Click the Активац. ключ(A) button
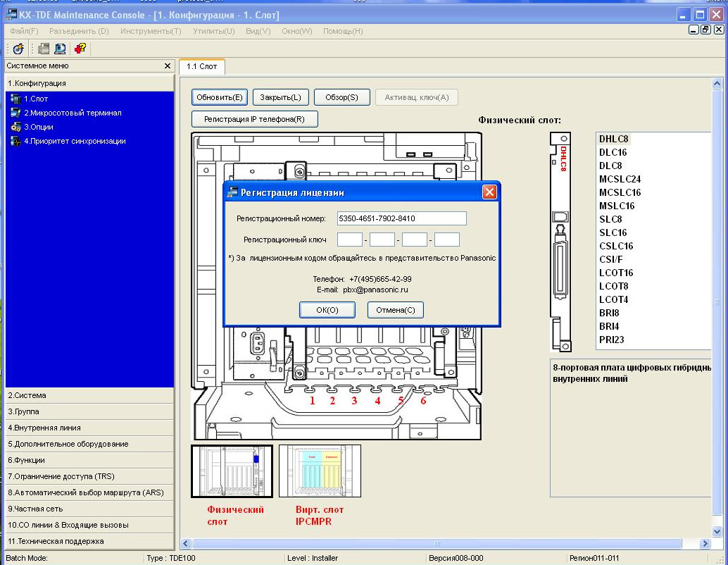This screenshot has width=728, height=565. coord(417,98)
